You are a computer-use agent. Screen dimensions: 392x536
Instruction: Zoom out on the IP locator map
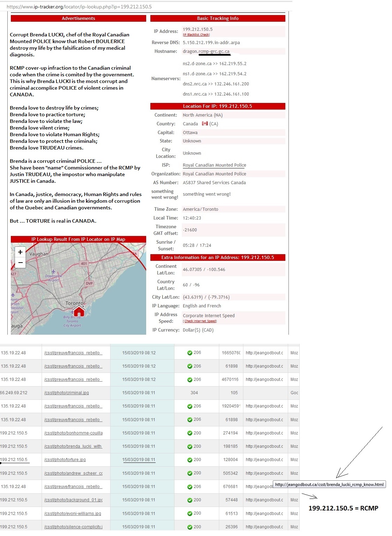tap(20, 263)
